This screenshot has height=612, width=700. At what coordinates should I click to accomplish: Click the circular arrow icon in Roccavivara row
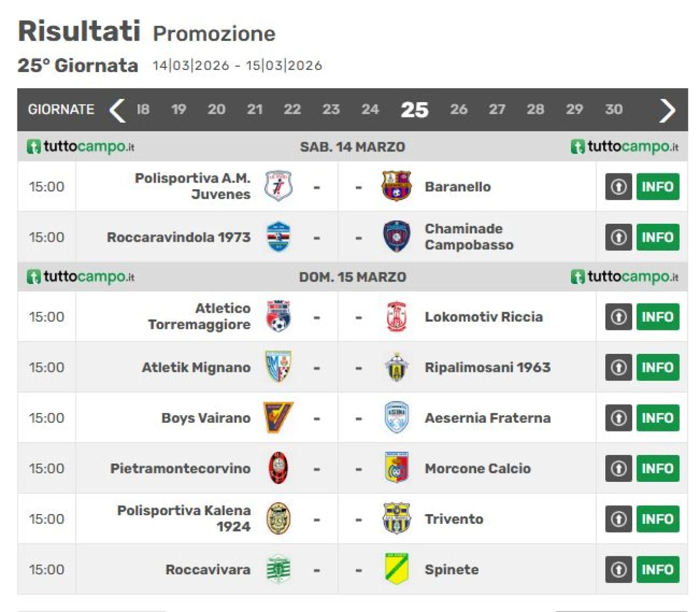pyautogui.click(x=619, y=569)
